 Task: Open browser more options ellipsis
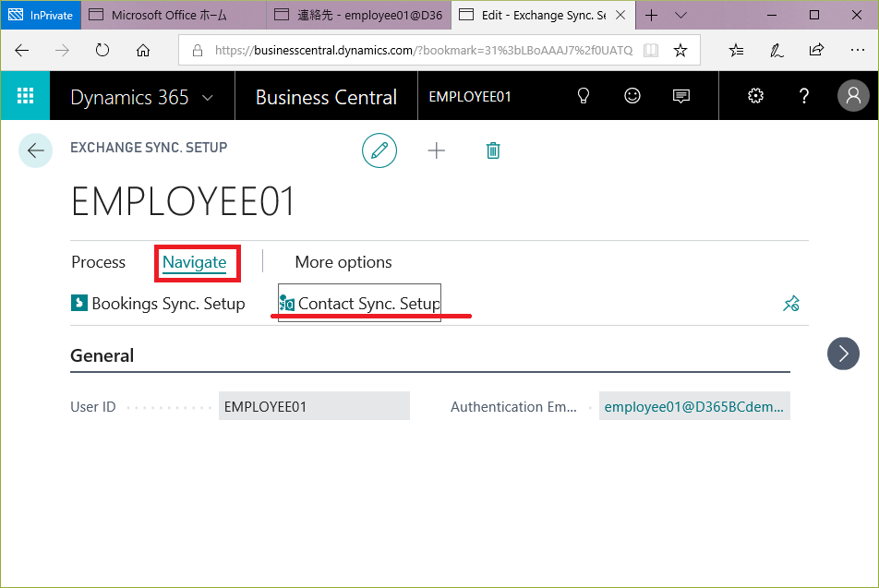click(857, 50)
